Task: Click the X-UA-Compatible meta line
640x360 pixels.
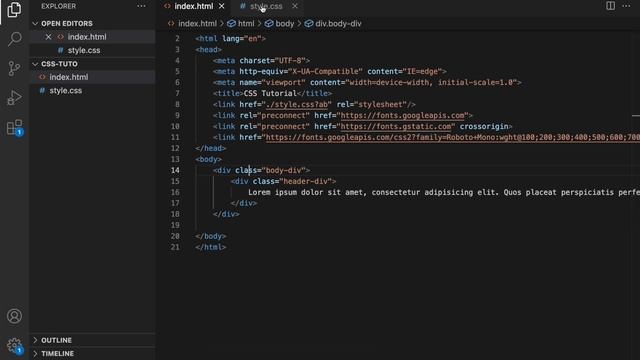Action: coord(329,71)
